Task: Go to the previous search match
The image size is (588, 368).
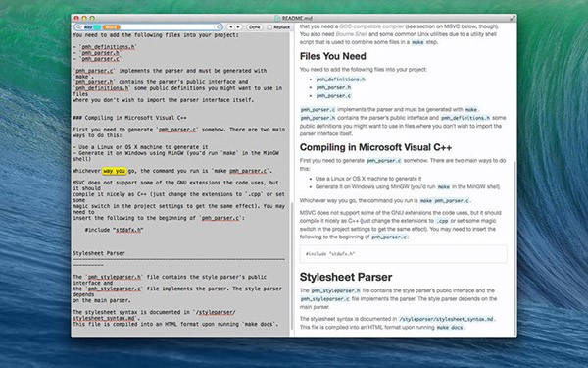Action: coord(231,27)
